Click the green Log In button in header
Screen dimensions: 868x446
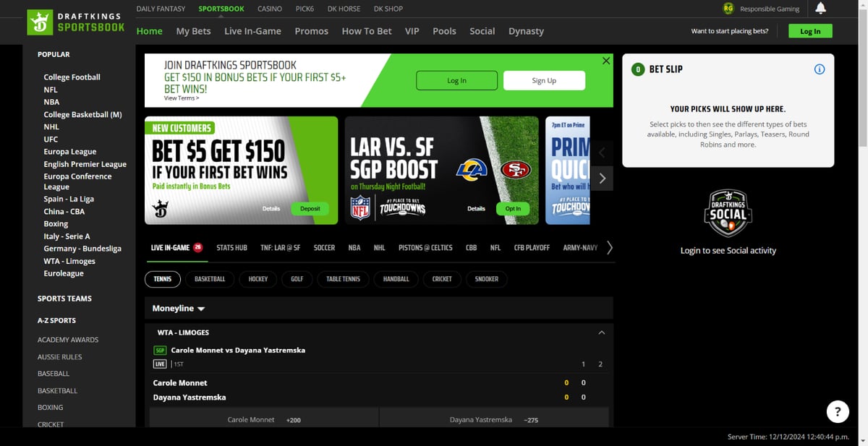(810, 31)
